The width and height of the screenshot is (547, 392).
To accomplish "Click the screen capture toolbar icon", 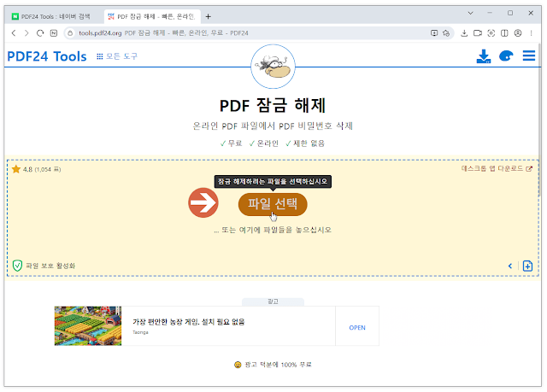I will point(491,33).
